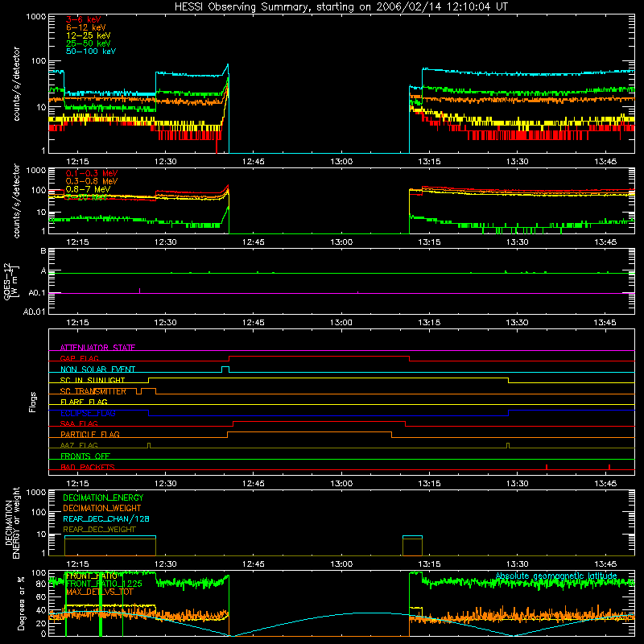The image size is (644, 644).
Task: Click the 12:45 tick label under GOES-12 panel
Action: pos(253,323)
